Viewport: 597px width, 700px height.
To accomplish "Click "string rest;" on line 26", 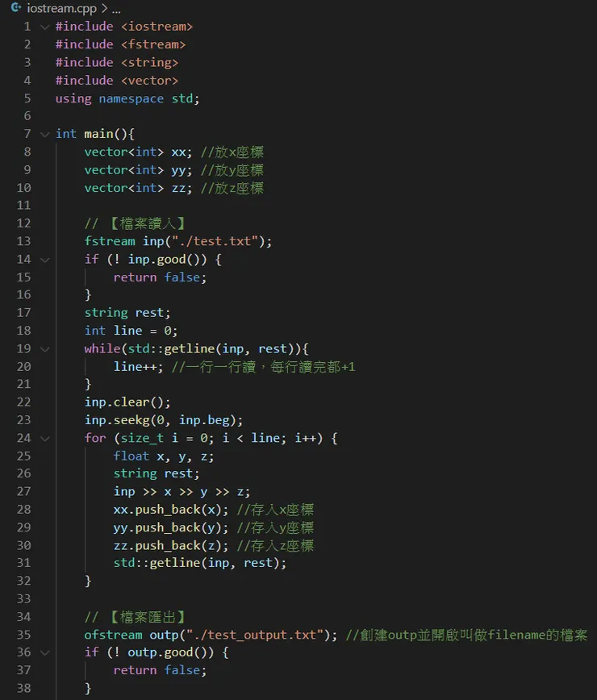I will click(157, 473).
